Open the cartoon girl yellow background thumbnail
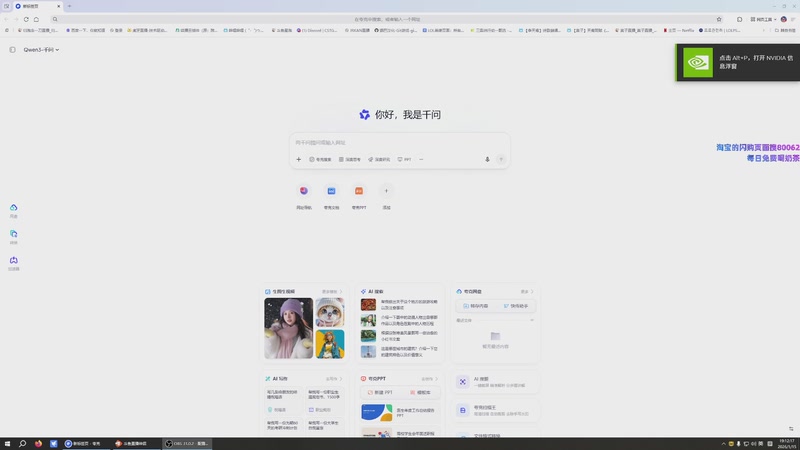Image resolution: width=800 pixels, height=450 pixels. [x=330, y=344]
